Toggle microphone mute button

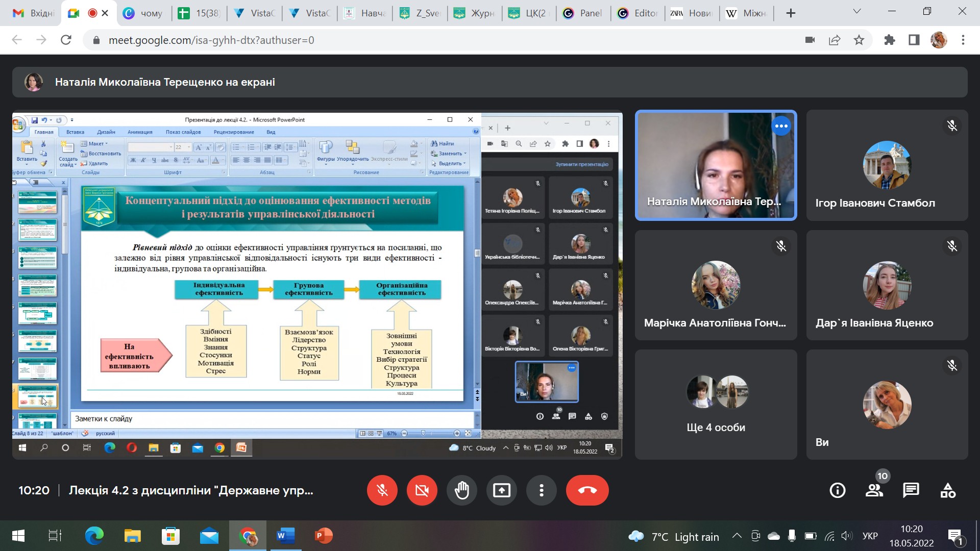click(382, 490)
